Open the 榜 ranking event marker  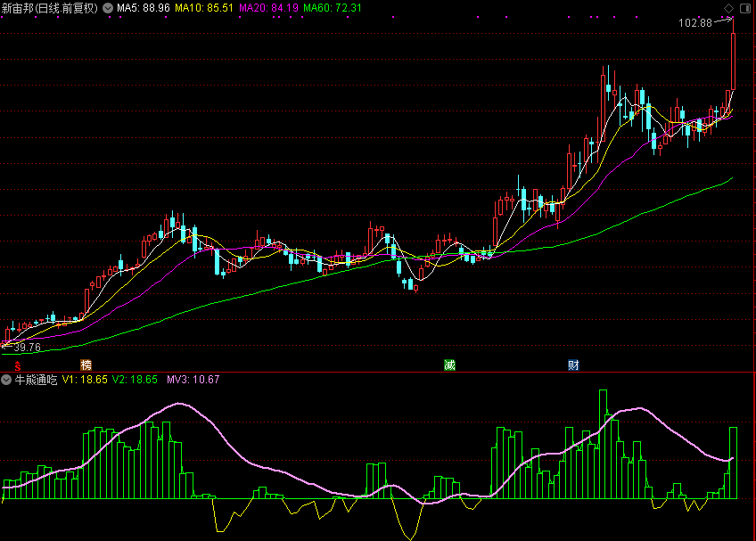86,365
